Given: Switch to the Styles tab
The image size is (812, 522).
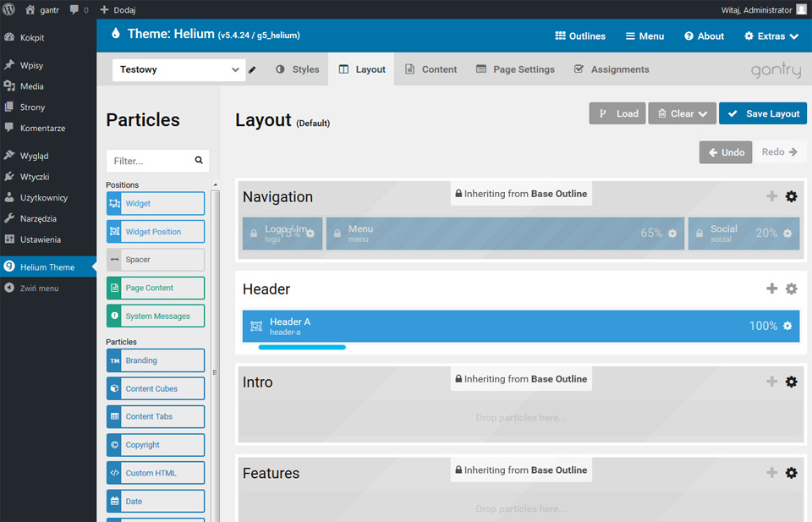Looking at the screenshot, I should click(x=297, y=69).
